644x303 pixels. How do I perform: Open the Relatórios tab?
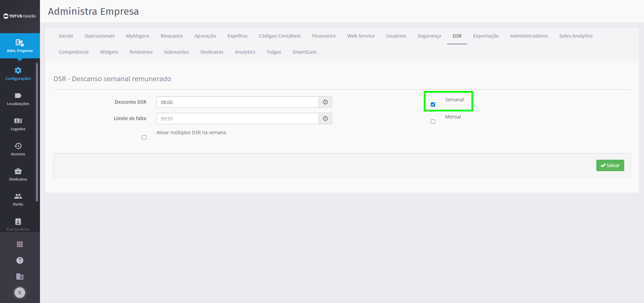(x=141, y=52)
